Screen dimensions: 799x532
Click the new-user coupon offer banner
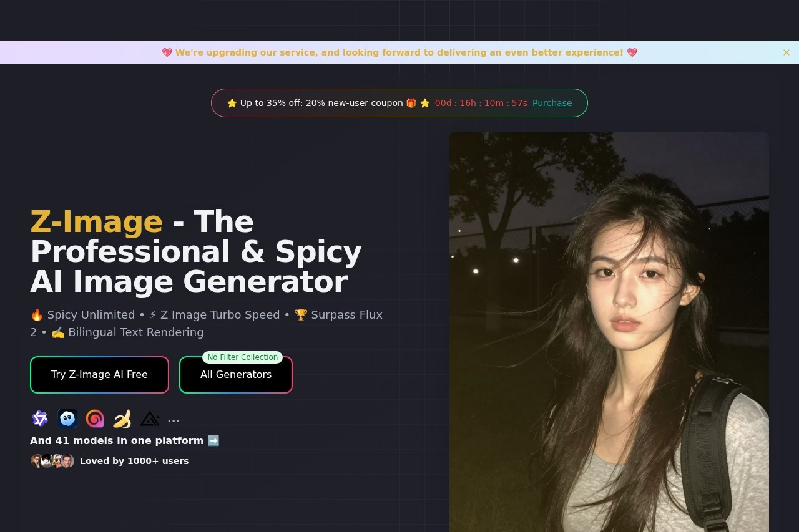click(x=399, y=102)
